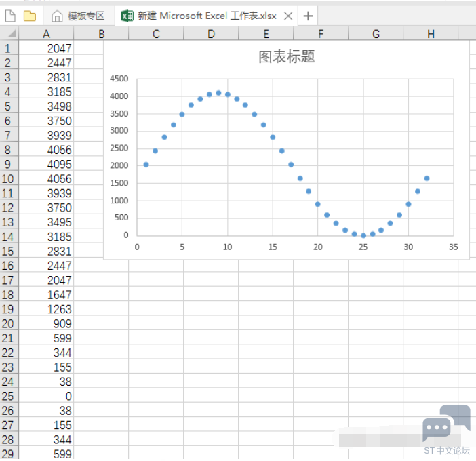Click cell containing 2447 in row 2
The image size is (476, 461).
[x=46, y=62]
